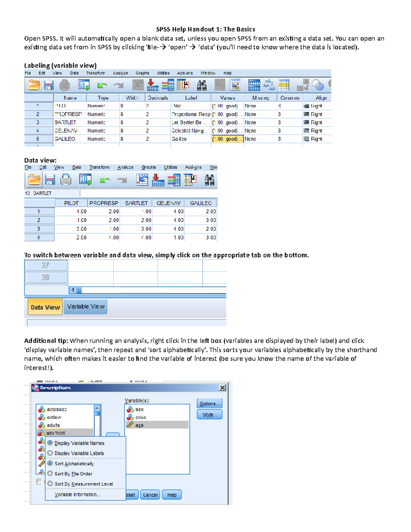Open the Analyze menu in variable view window

click(121, 73)
